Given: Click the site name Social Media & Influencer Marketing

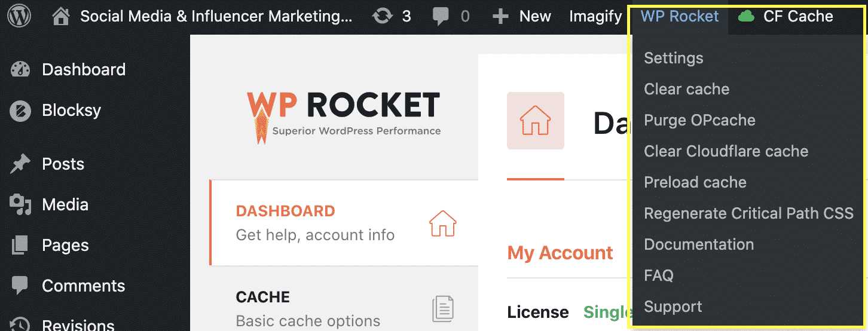Looking at the screenshot, I should [x=216, y=17].
